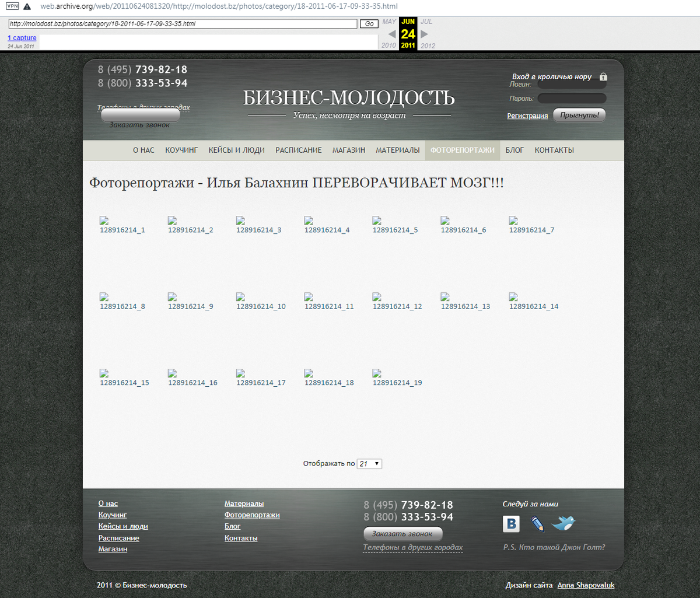700x598 pixels.
Task: Click photo link 128916214_6
Action: [x=464, y=230]
